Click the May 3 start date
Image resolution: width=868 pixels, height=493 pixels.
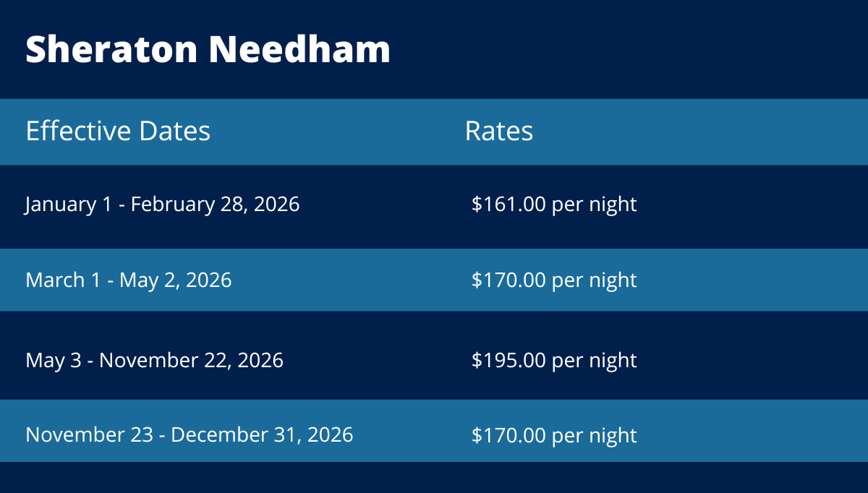pyautogui.click(x=55, y=360)
